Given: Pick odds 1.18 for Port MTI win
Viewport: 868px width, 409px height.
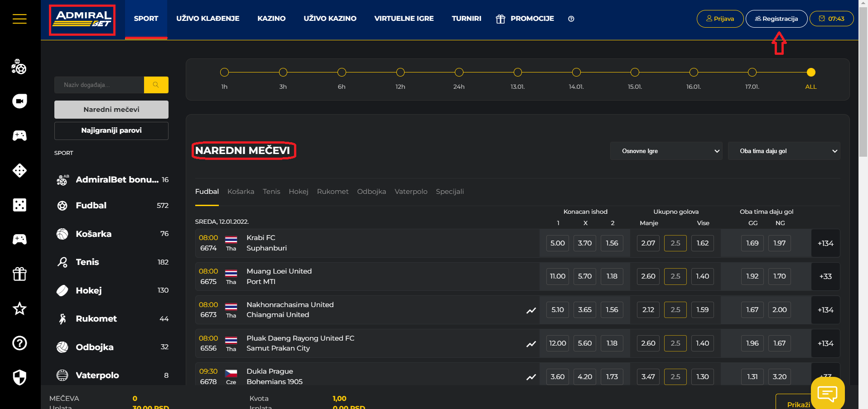Looking at the screenshot, I should click(612, 276).
